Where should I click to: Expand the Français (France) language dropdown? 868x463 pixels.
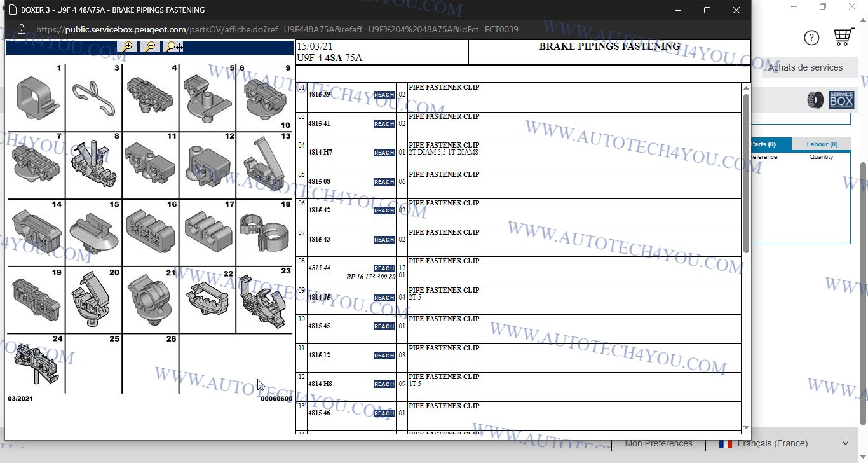[x=785, y=443]
